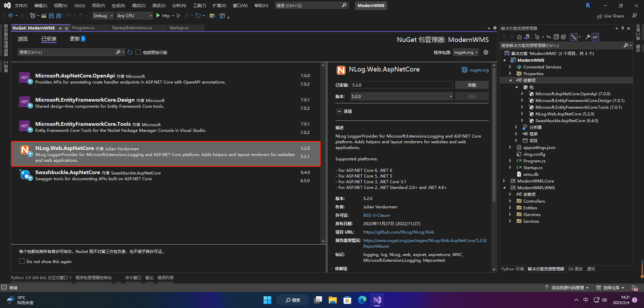Pin the Solution Explorer panel

623,29
